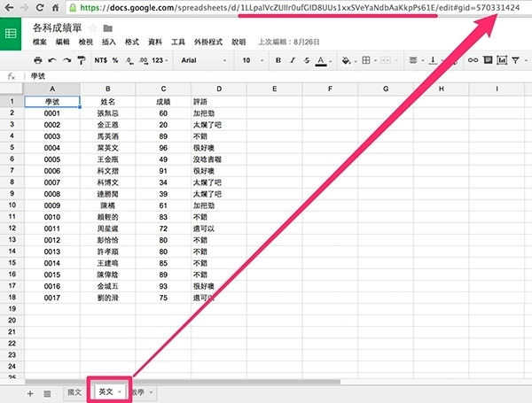Image resolution: width=532 pixels, height=403 pixels.
Task: Open the font size 10 dropdown
Action: (253, 60)
